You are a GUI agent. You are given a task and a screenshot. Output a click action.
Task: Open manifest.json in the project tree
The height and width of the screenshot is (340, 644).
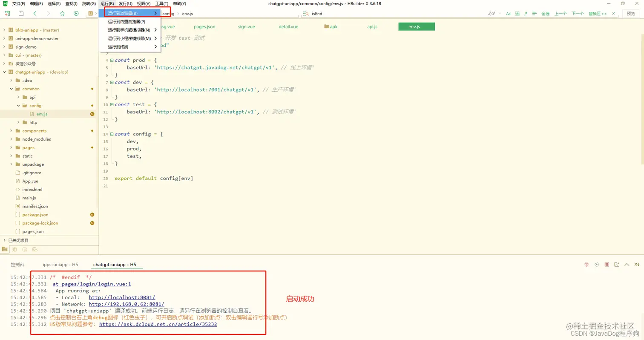click(x=35, y=206)
